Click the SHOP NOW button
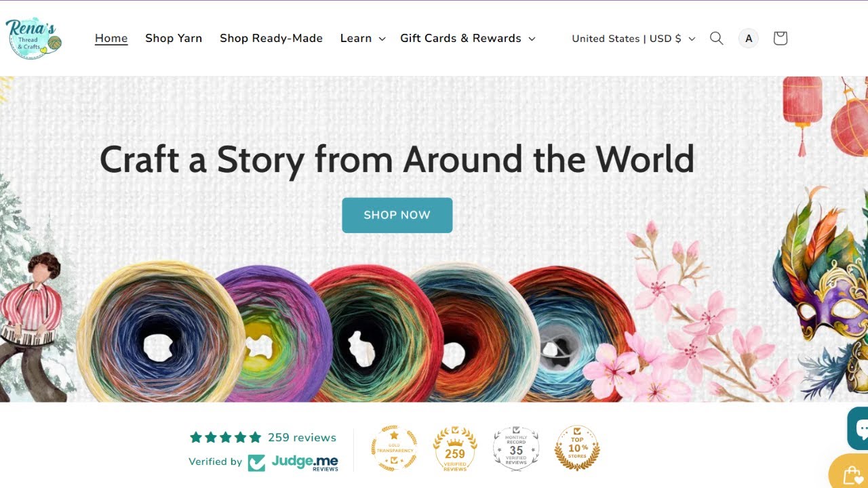The height and width of the screenshot is (488, 868). pos(397,215)
